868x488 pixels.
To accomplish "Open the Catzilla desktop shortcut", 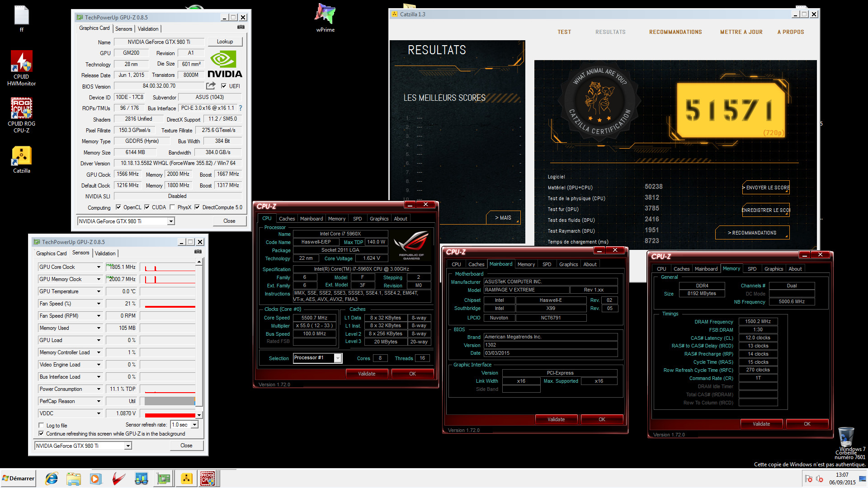I will (21, 160).
